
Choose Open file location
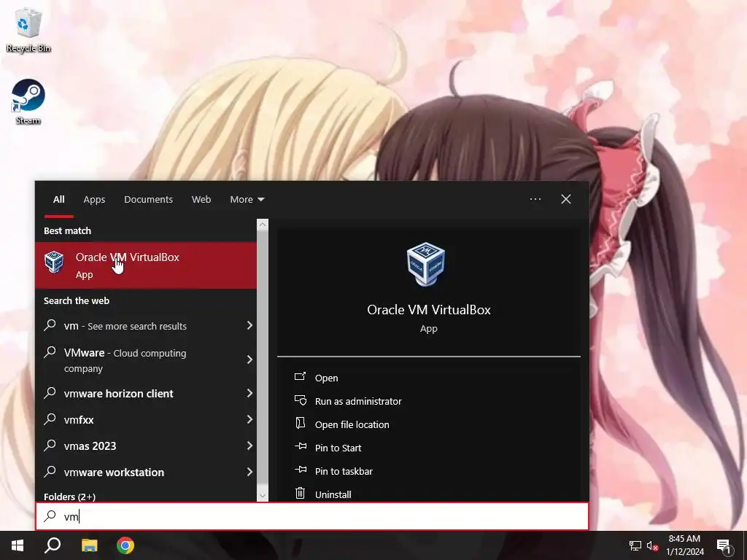(x=352, y=424)
